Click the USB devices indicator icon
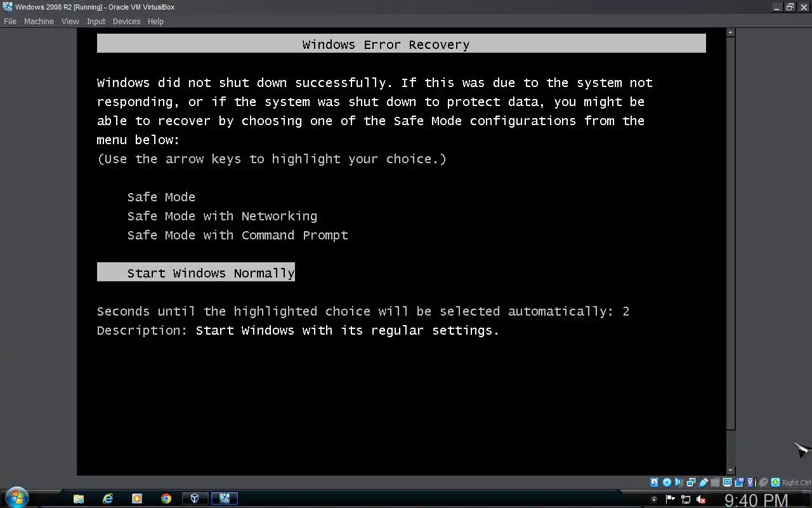Viewport: 812px width, 508px height. click(x=704, y=483)
